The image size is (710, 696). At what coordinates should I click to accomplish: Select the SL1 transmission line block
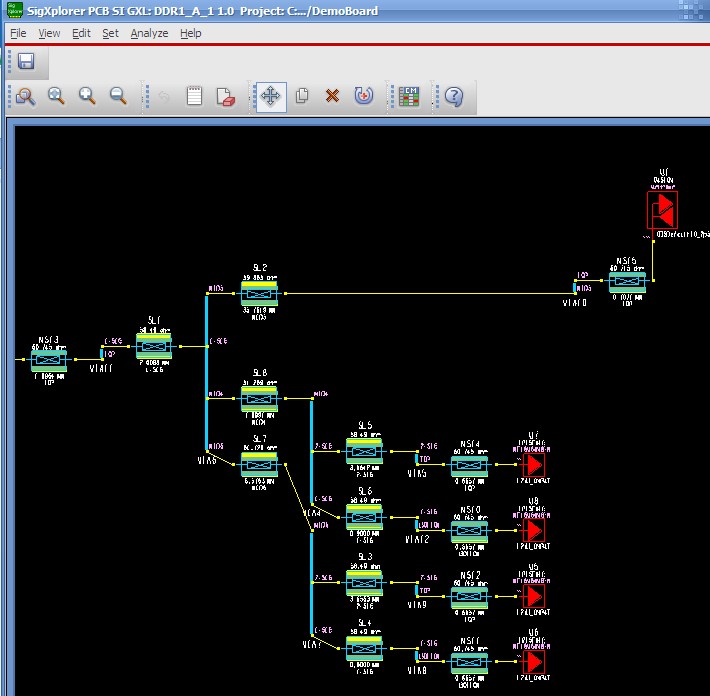tap(154, 345)
